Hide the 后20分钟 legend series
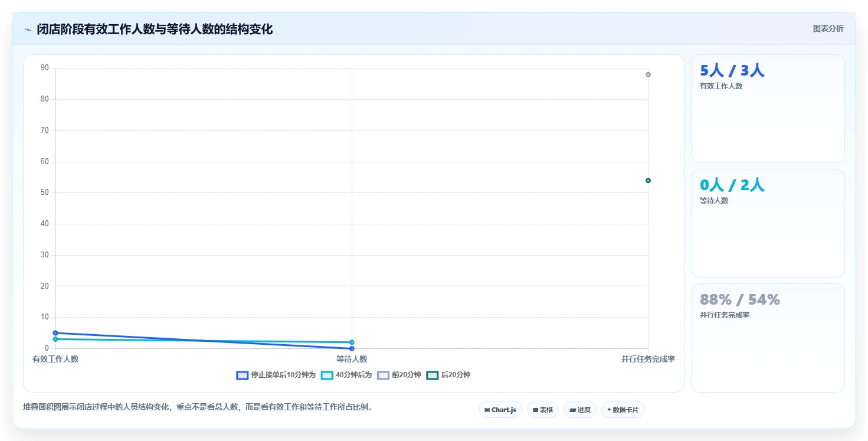Viewport: 868px width, 441px height. coord(448,375)
